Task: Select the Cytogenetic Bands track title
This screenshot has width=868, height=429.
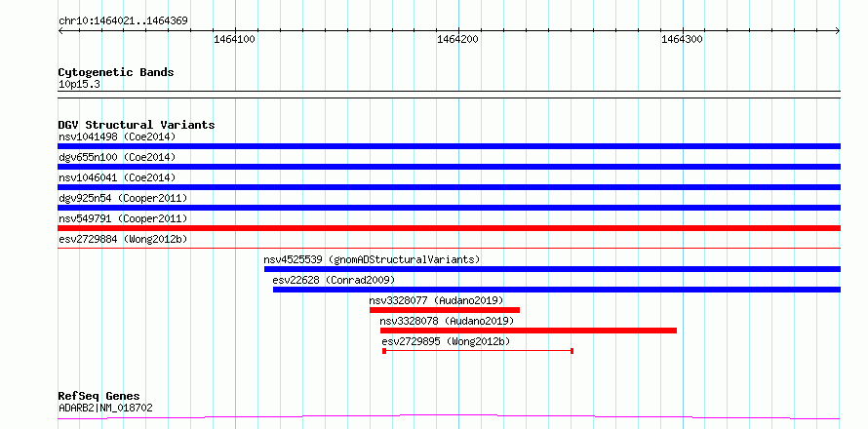Action: coord(116,72)
